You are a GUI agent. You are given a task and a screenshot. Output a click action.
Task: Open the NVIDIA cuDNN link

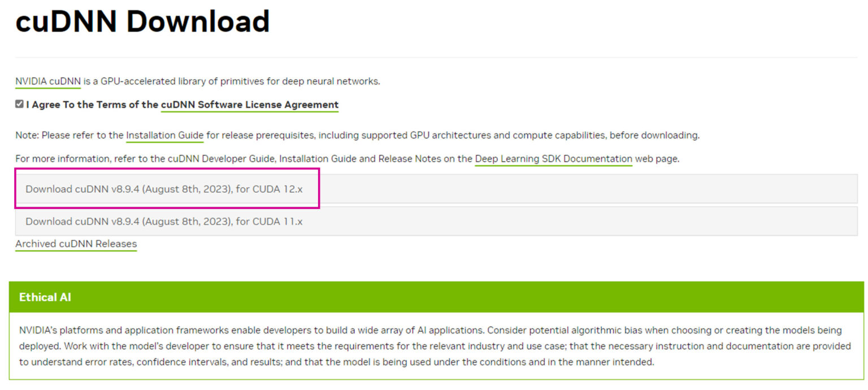click(48, 81)
